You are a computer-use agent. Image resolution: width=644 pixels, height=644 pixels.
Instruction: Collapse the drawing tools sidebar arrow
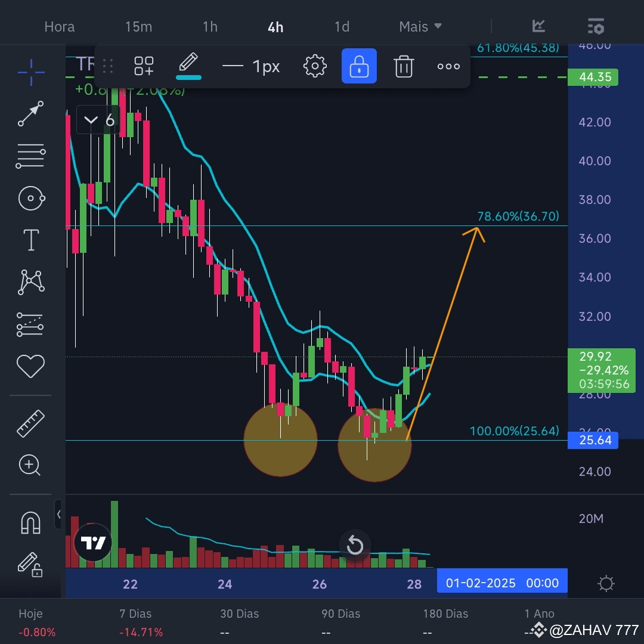[58, 514]
